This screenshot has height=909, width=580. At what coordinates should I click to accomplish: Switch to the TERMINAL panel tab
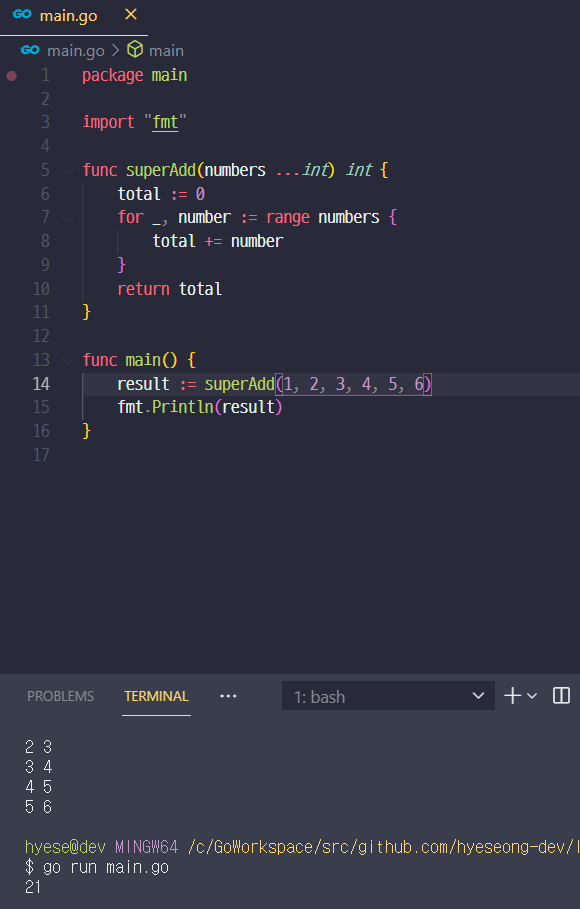(x=156, y=696)
